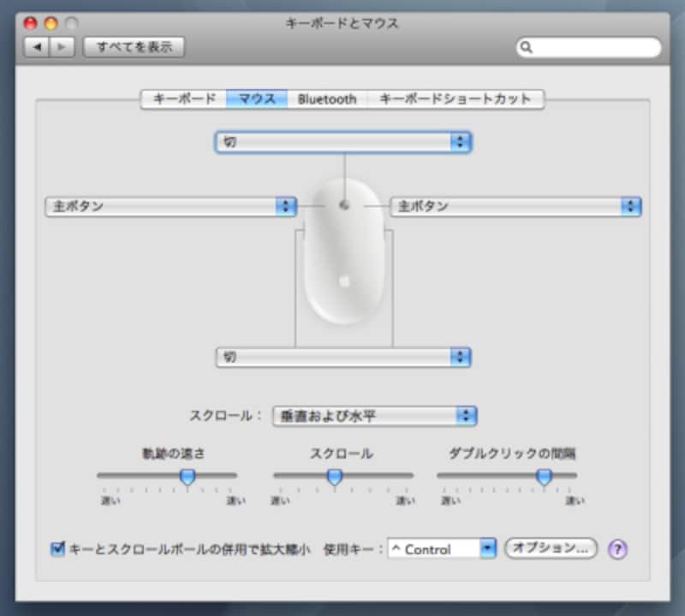Click the search input field
The height and width of the screenshot is (616, 685).
click(595, 48)
